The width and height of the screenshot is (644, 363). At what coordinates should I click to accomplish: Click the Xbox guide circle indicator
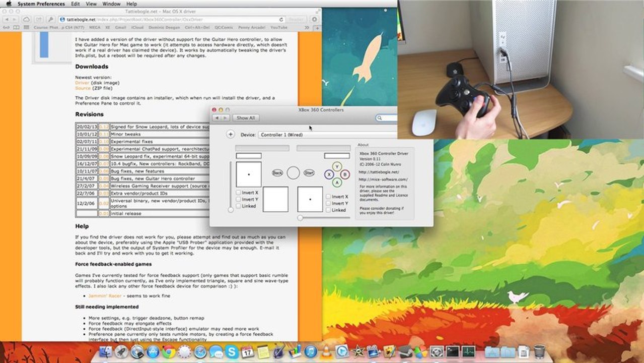[294, 173]
